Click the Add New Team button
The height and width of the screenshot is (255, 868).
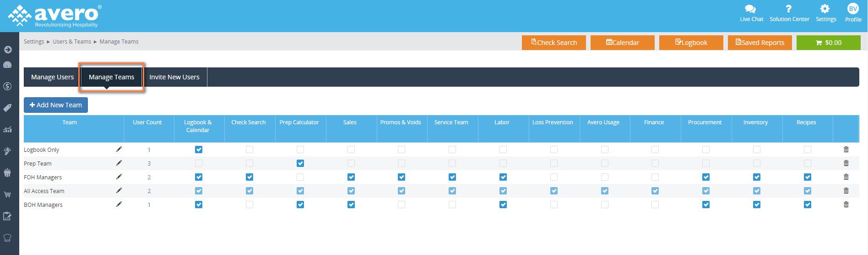point(56,105)
